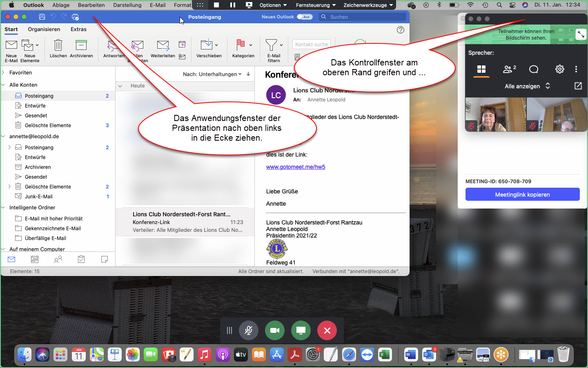Click the Kontakt suchen field
The height and width of the screenshot is (368, 588).
click(311, 44)
